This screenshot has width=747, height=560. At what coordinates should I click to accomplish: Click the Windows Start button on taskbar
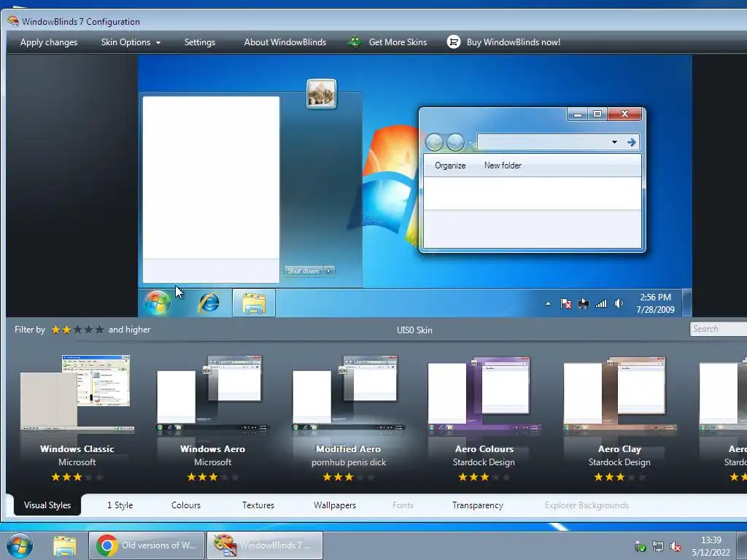pyautogui.click(x=20, y=545)
